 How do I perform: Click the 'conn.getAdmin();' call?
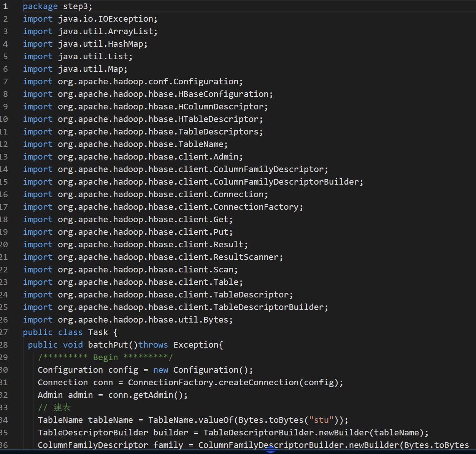click(148, 395)
